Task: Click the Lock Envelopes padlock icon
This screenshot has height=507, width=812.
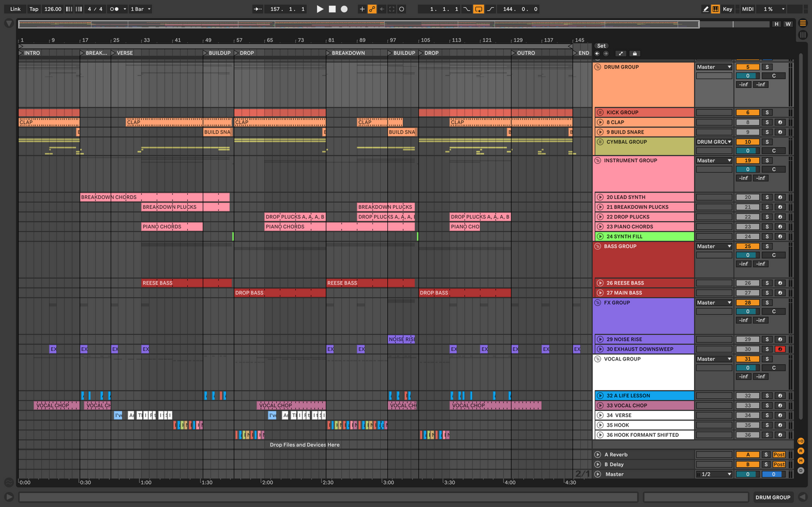Action: [635, 54]
